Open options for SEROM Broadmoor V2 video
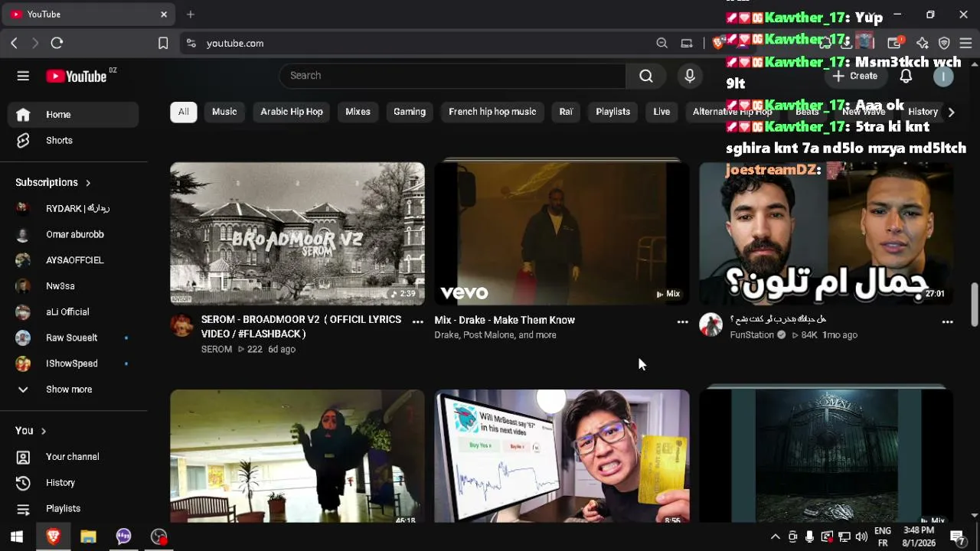The image size is (980, 551). [x=418, y=321]
